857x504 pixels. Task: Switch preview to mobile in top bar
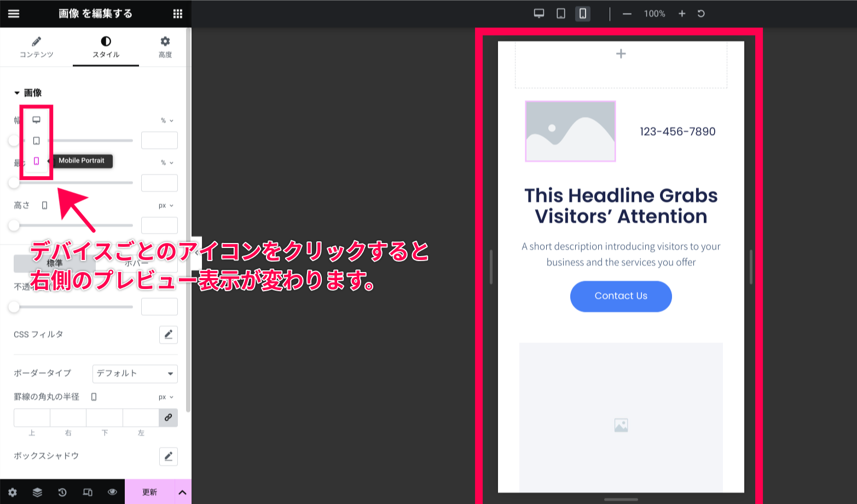point(583,14)
